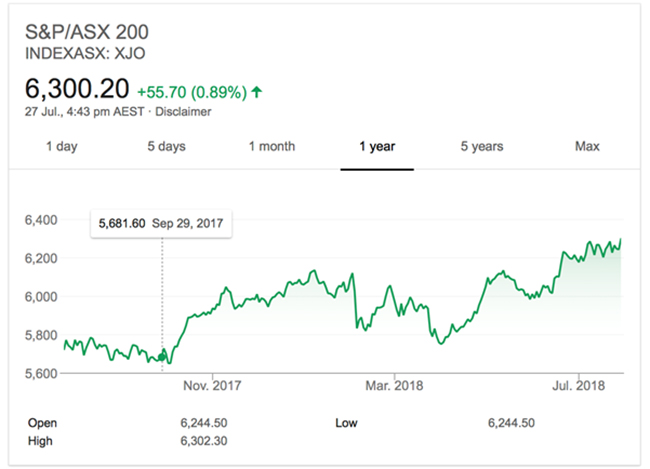Viewport: 650px width, 469px height.
Task: Select the 5 days range tab
Action: [166, 147]
